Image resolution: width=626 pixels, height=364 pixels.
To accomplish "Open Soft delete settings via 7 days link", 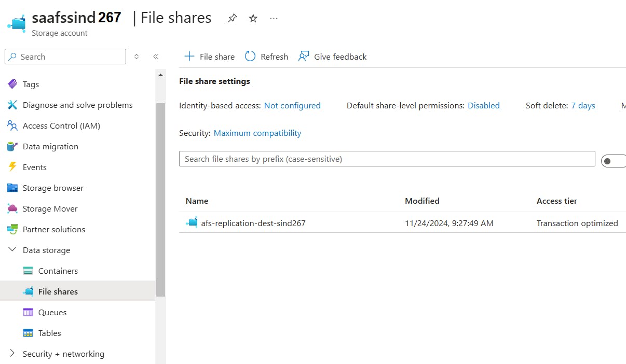I will pos(583,105).
